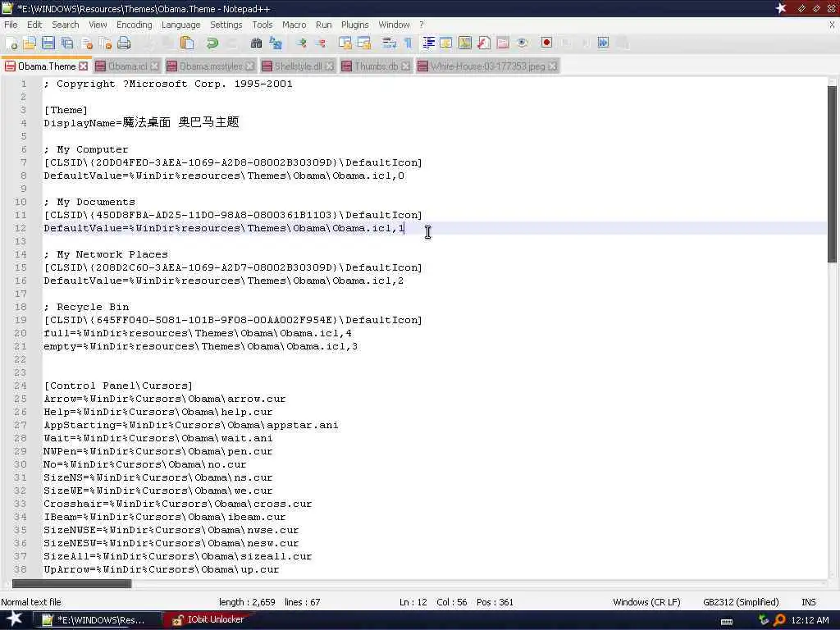
Task: Toggle the INS insert mode indicator
Action: pyautogui.click(x=808, y=602)
